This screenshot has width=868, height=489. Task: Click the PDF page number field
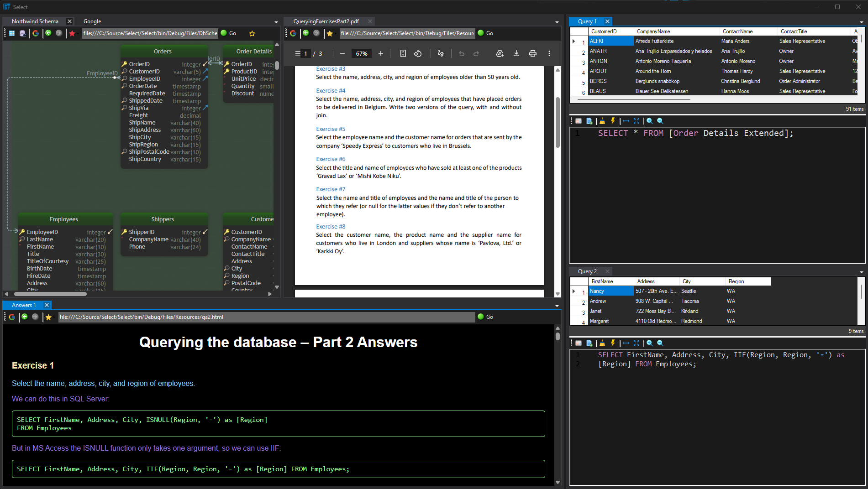(306, 53)
